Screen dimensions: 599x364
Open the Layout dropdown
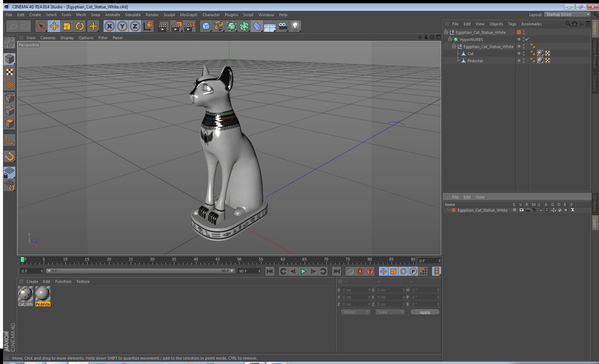pos(568,14)
